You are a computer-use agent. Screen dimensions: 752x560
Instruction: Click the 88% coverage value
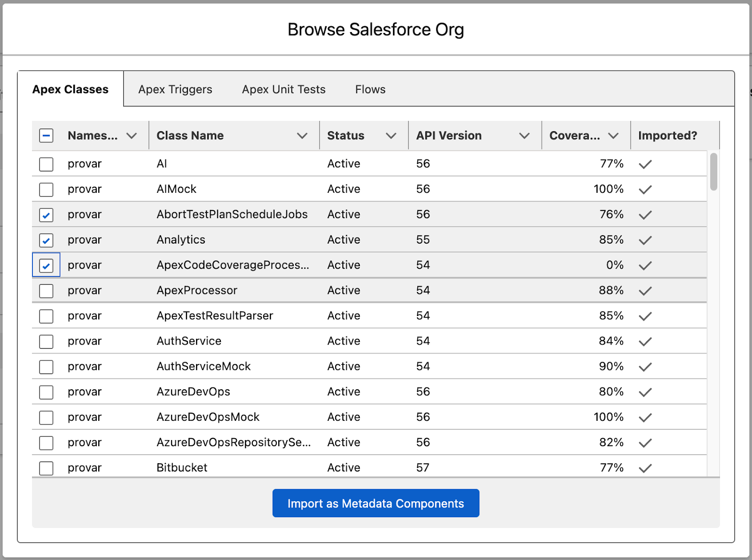coord(611,291)
